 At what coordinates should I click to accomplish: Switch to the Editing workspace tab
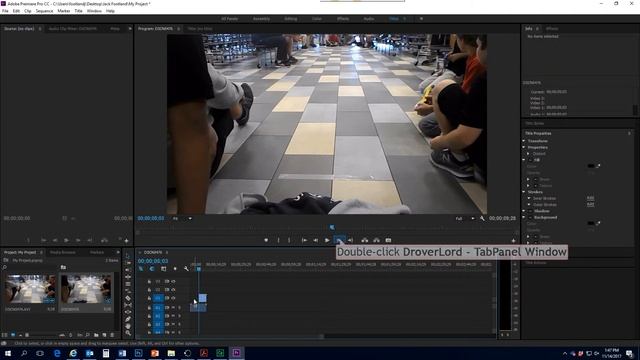click(291, 19)
